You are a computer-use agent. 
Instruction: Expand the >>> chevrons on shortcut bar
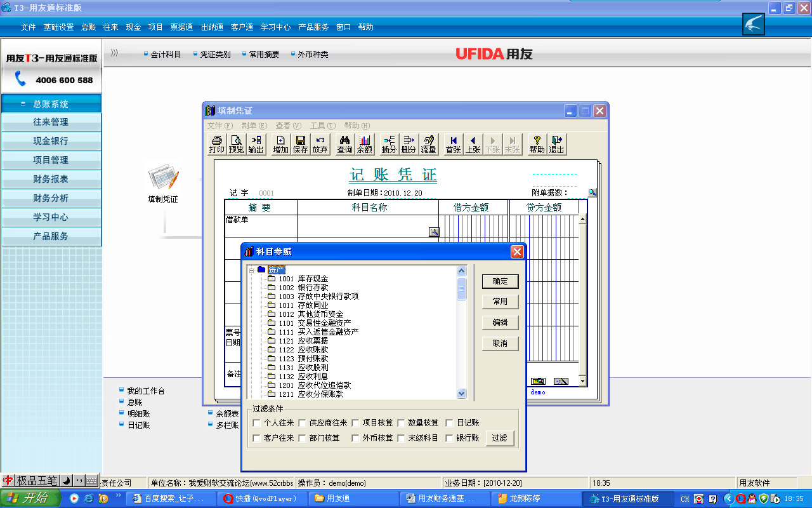click(x=114, y=53)
